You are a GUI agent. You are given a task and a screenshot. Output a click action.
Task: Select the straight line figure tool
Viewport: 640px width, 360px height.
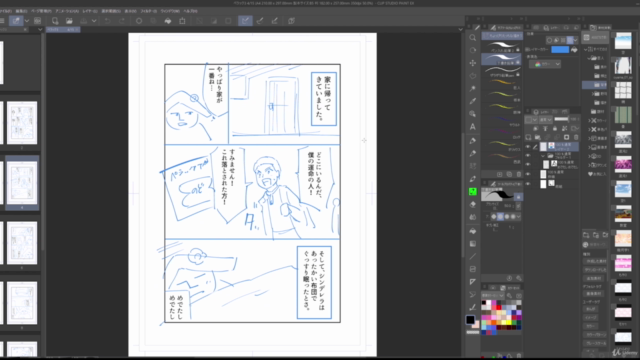click(473, 256)
